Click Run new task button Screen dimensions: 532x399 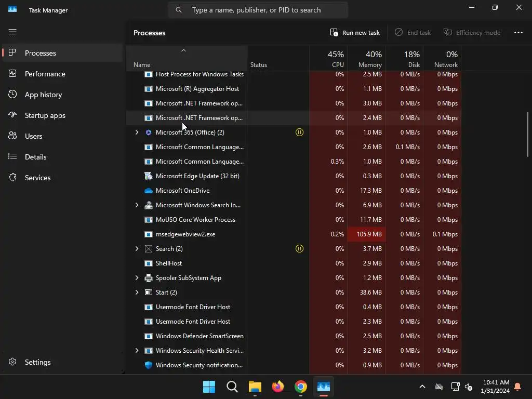tap(355, 33)
